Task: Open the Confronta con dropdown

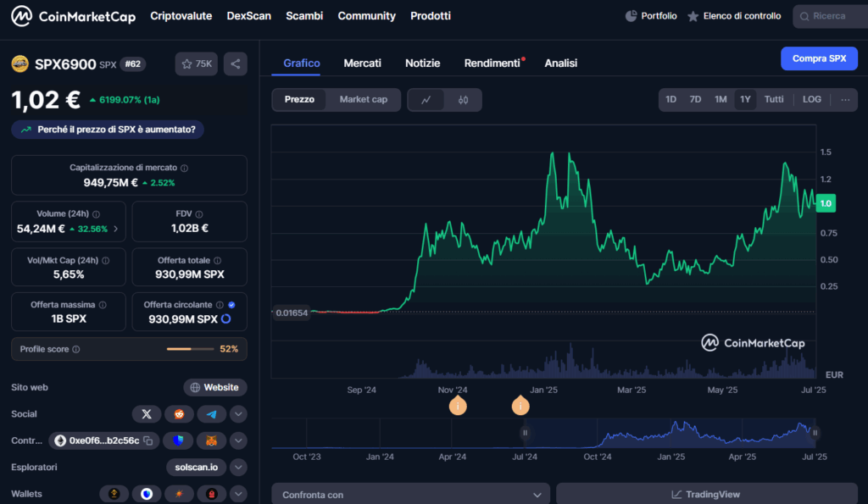Action: pyautogui.click(x=411, y=494)
